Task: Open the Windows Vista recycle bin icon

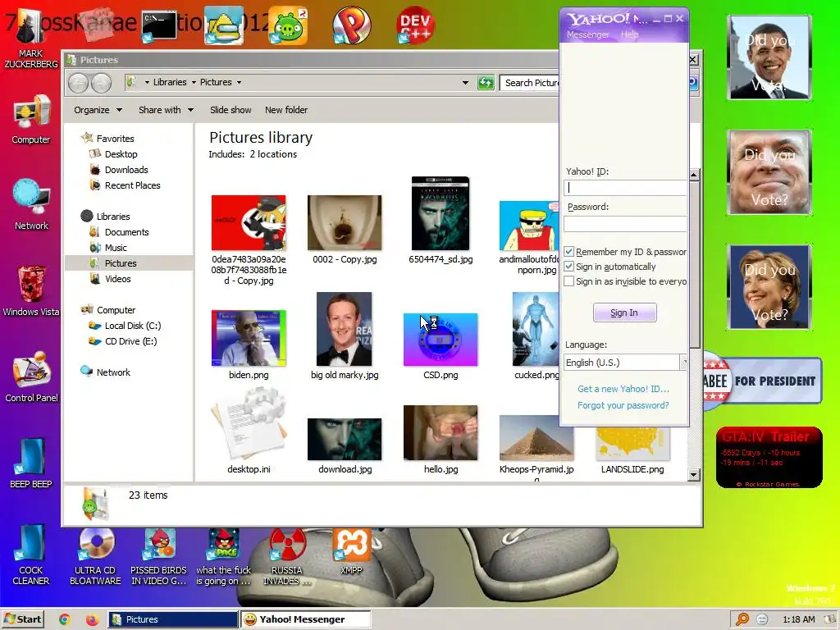Action: (31, 290)
